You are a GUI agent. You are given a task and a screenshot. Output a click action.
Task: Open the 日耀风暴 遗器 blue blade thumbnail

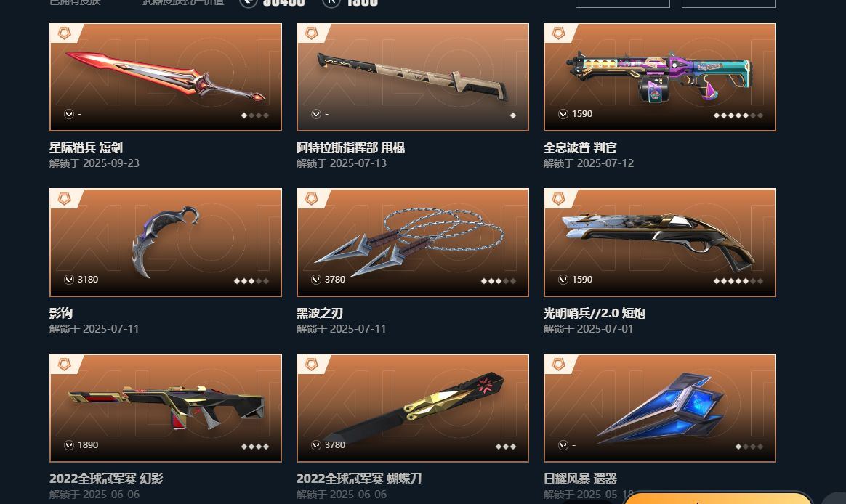tap(660, 408)
